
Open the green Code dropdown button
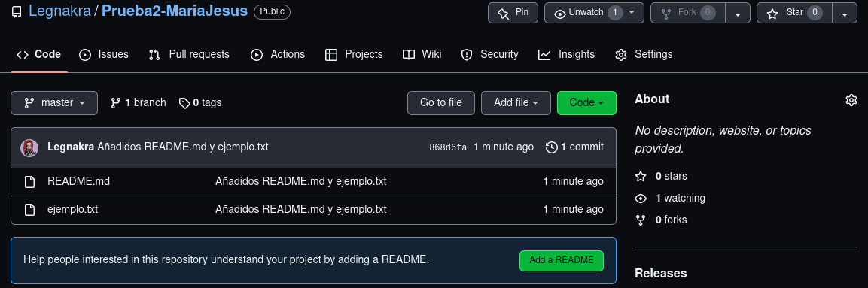[x=586, y=103]
